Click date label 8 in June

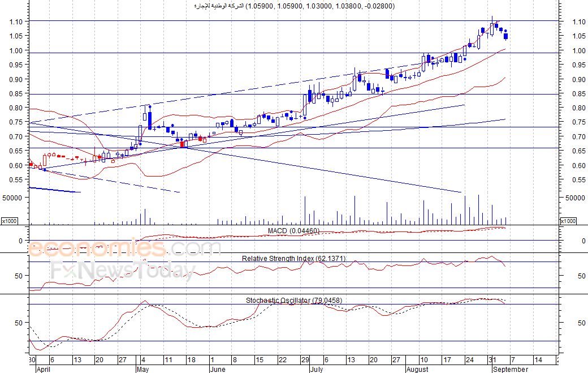[235, 360]
